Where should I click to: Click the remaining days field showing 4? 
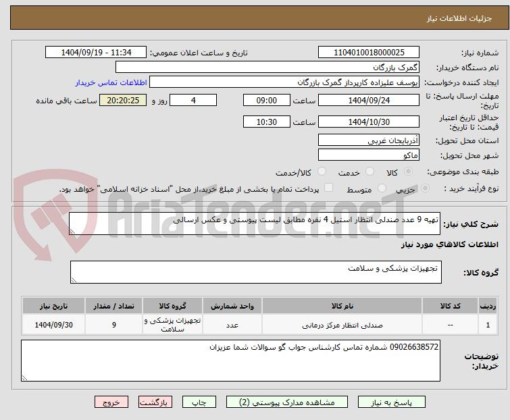pyautogui.click(x=193, y=100)
